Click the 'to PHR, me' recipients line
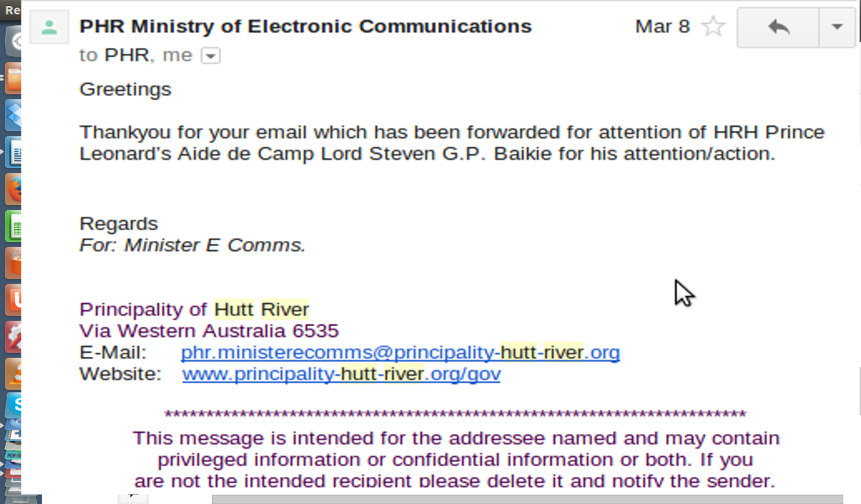Image resolution: width=861 pixels, height=504 pixels. click(136, 55)
